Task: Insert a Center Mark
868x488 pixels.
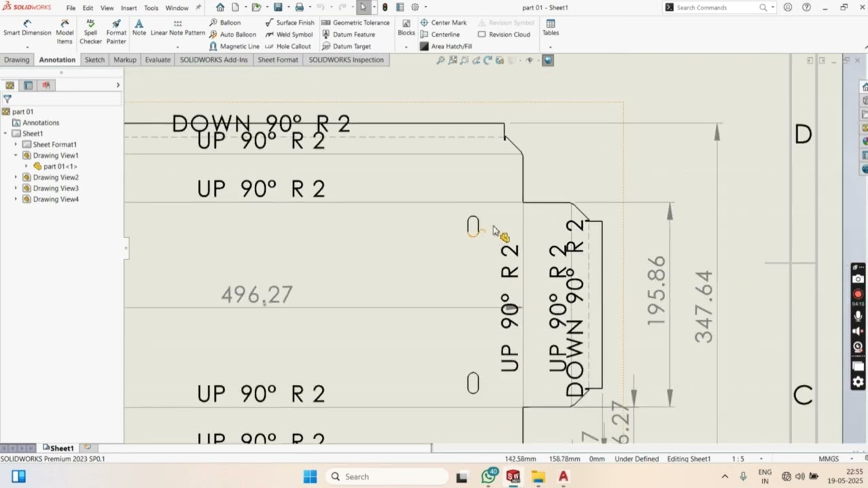Action: tap(443, 22)
